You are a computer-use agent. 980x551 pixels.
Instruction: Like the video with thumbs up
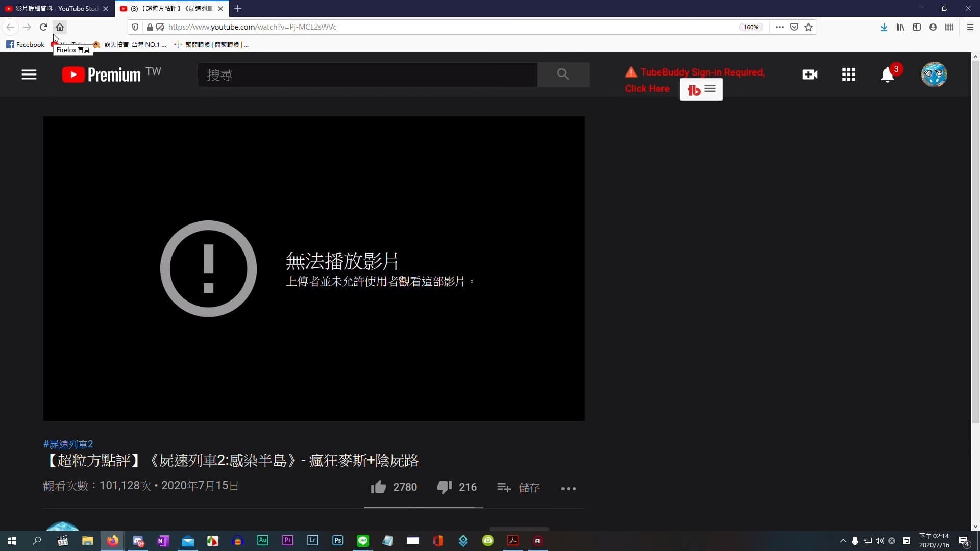pos(378,487)
